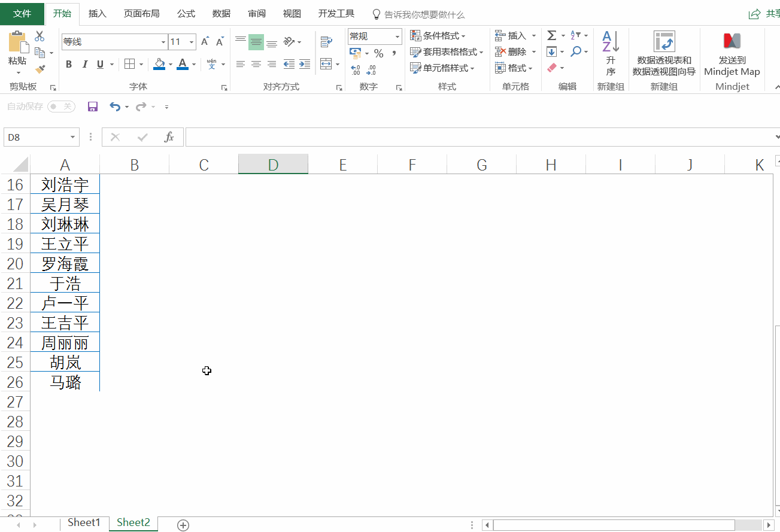Viewport: 780px width, 532px height.
Task: Open Sheet1 worksheet tab
Action: [x=84, y=522]
